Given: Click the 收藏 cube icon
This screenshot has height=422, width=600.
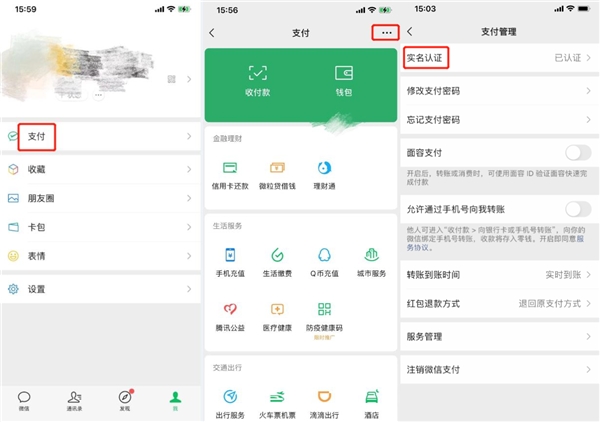Looking at the screenshot, I should 13,169.
